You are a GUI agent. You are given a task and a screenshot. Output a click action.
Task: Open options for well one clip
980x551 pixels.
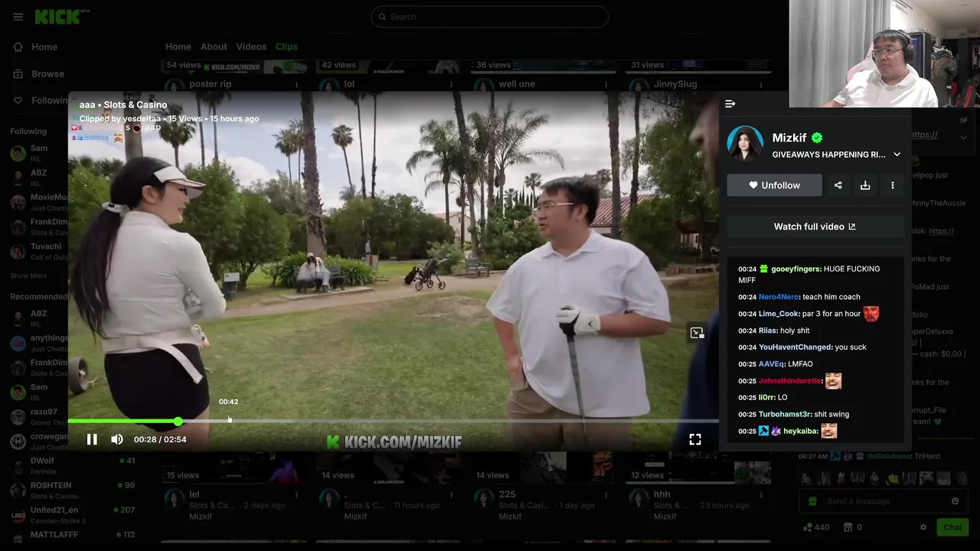pos(606,84)
